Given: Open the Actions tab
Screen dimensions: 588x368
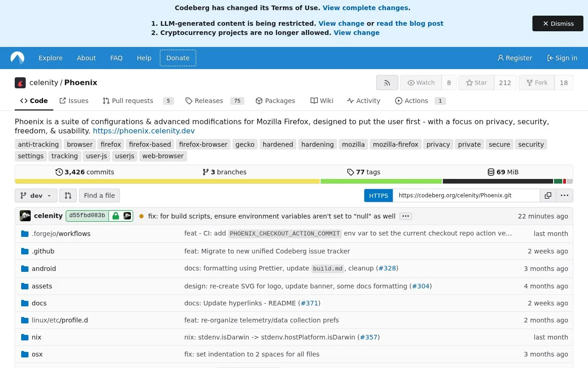Looking at the screenshot, I should [420, 101].
